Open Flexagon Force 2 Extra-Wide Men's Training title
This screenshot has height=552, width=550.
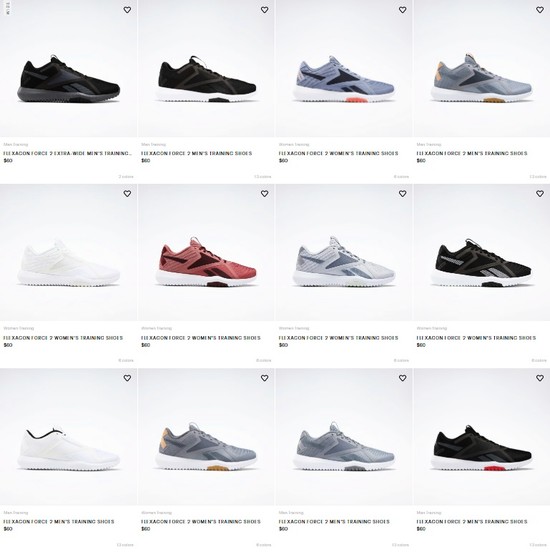pyautogui.click(x=68, y=153)
